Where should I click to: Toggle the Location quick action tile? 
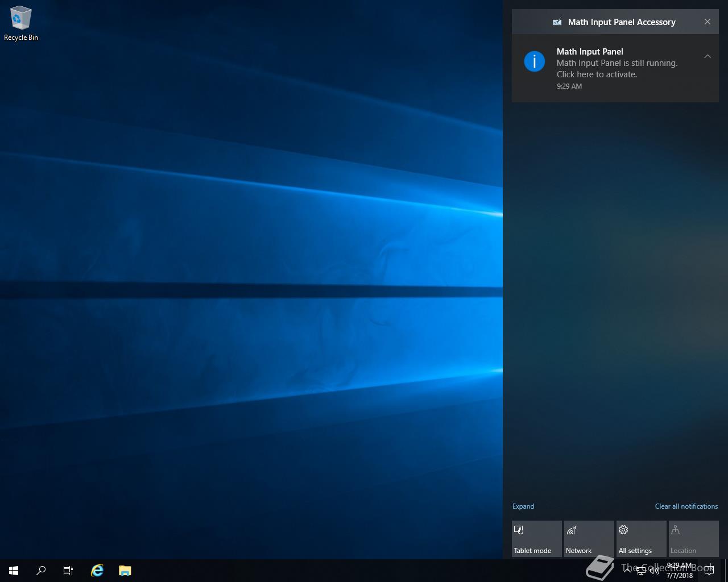693,539
